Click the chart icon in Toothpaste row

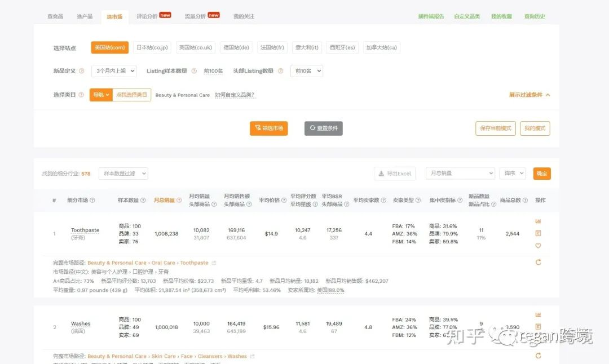coord(538,221)
